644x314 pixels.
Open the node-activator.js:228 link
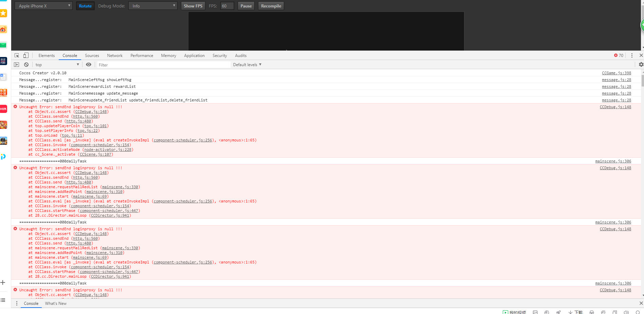pyautogui.click(x=108, y=150)
